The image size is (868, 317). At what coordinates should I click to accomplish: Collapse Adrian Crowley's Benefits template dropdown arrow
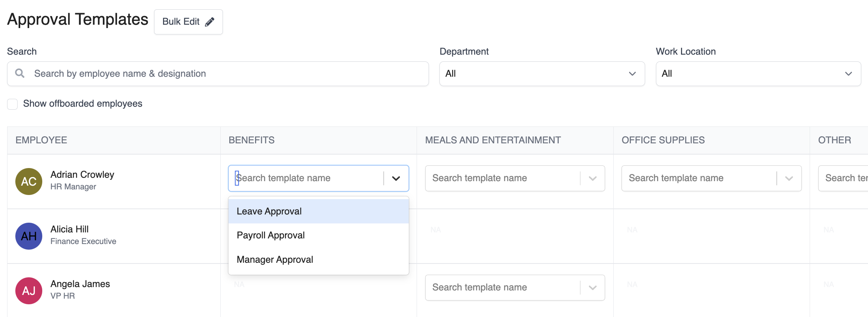[x=396, y=179]
